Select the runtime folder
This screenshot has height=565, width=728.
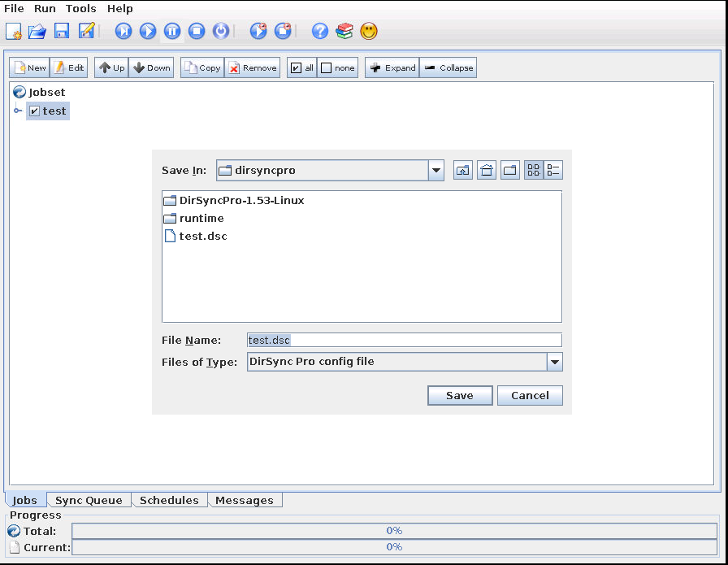193,219
